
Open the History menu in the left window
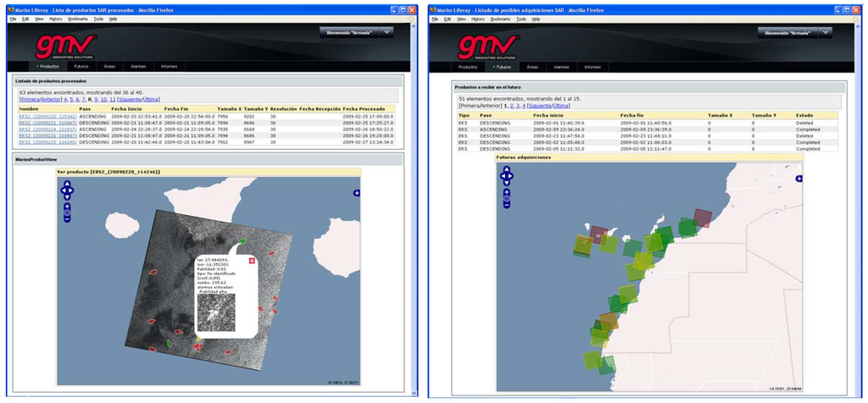tap(55, 19)
